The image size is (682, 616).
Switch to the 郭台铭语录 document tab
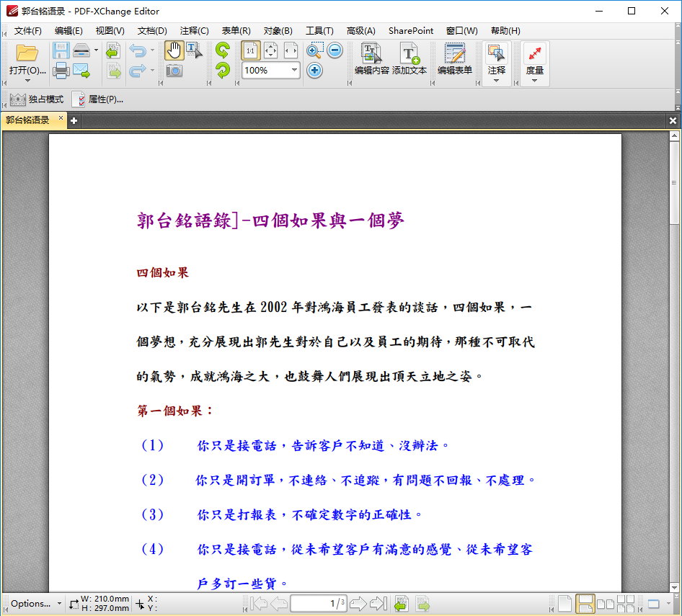28,120
